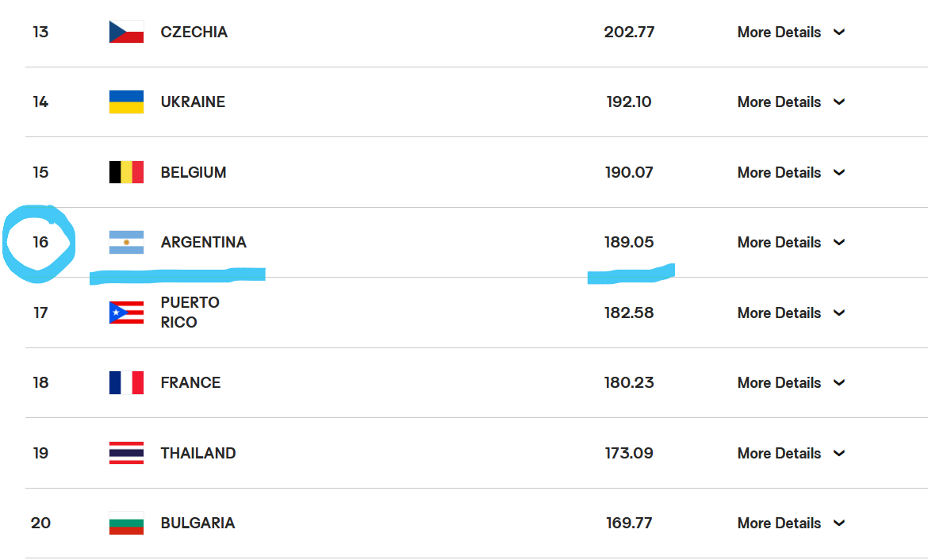Click the circled rank number 16
Screen dimensions: 928x560
tap(40, 242)
